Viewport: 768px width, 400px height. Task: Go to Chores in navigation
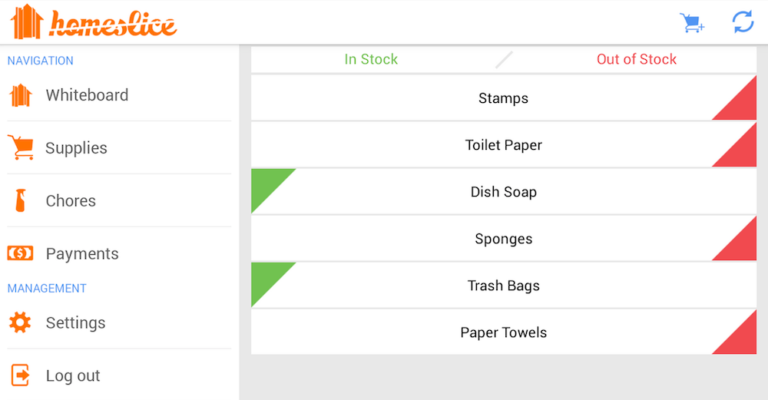tap(71, 201)
